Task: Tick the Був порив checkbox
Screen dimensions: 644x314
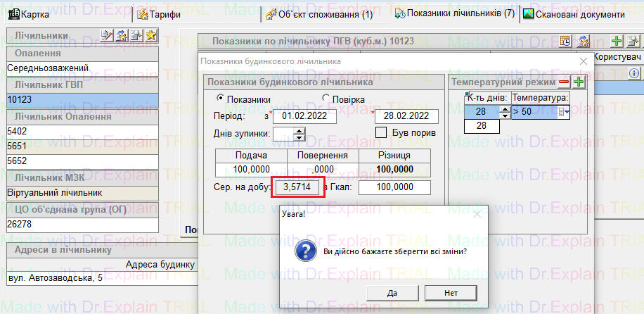Action: point(382,132)
